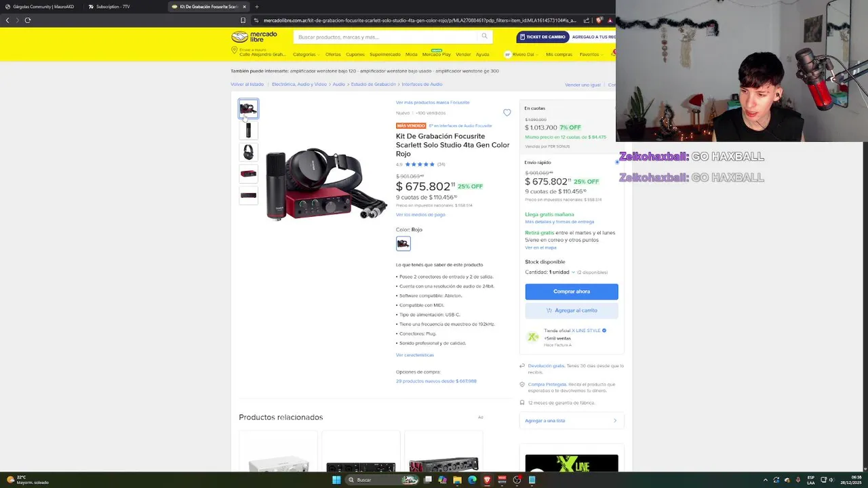Open the Moda menu item
Viewport: 868px width, 488px height.
(x=412, y=54)
